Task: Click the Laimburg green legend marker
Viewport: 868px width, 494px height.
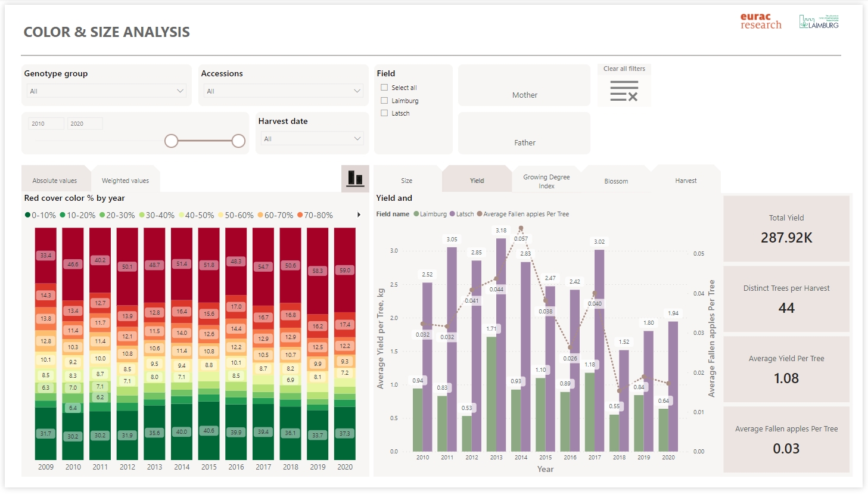Action: click(416, 214)
